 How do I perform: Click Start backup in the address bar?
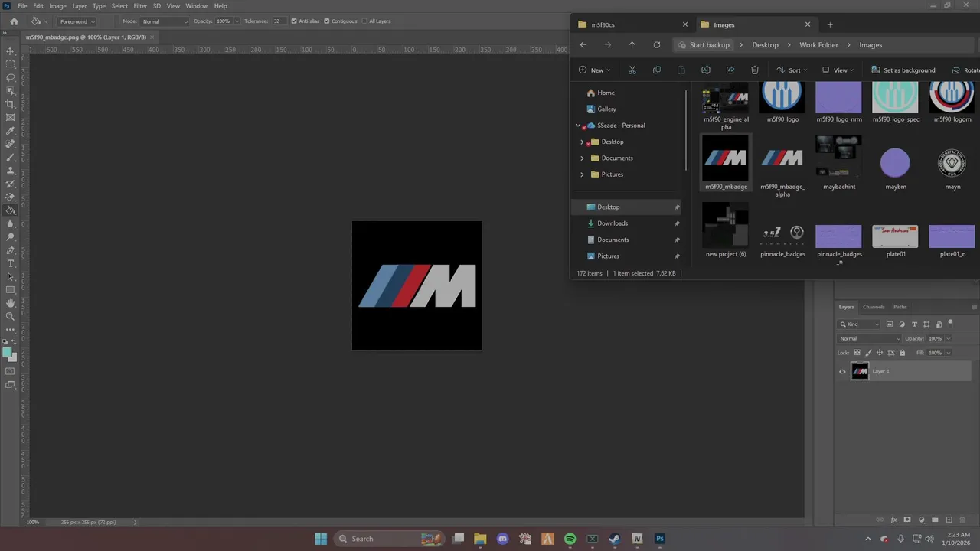tap(704, 45)
